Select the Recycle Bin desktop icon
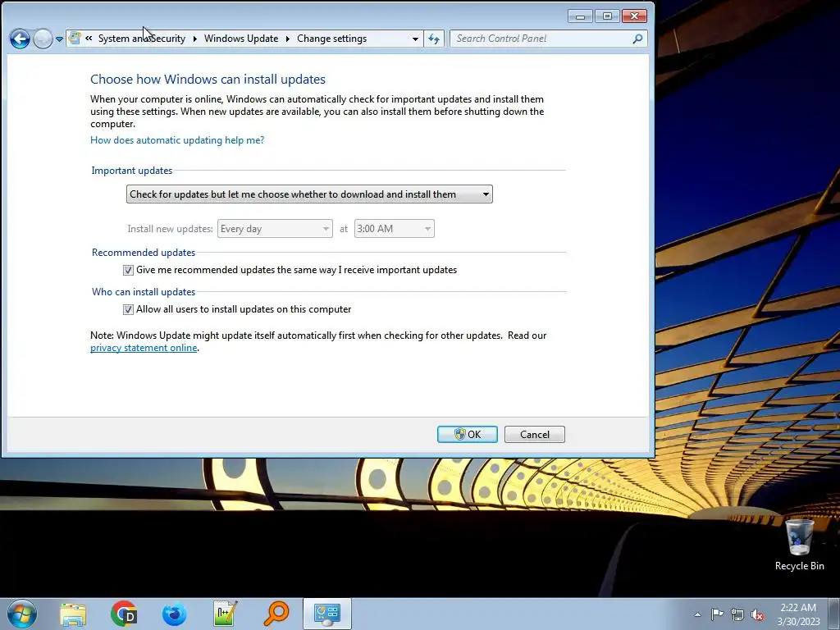 click(799, 544)
